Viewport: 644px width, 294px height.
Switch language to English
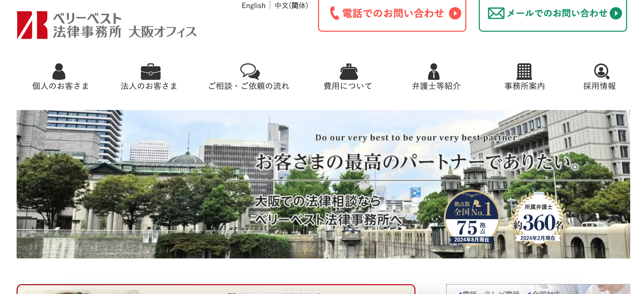click(253, 5)
